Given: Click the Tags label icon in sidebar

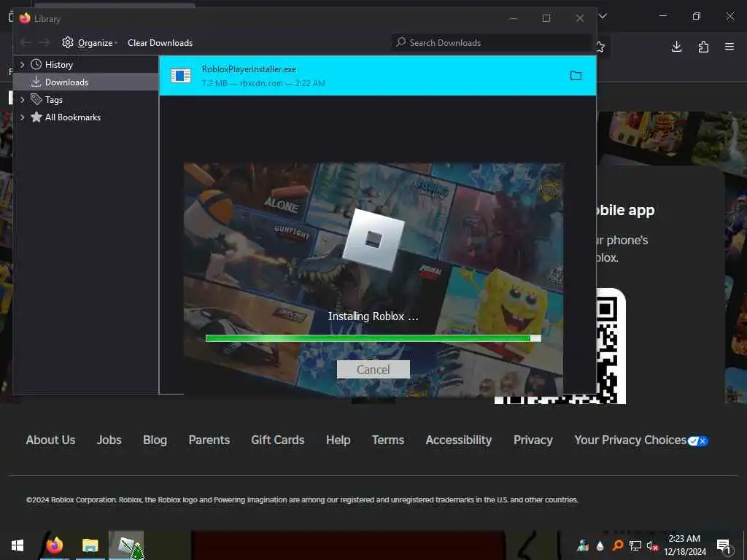Looking at the screenshot, I should pos(36,99).
